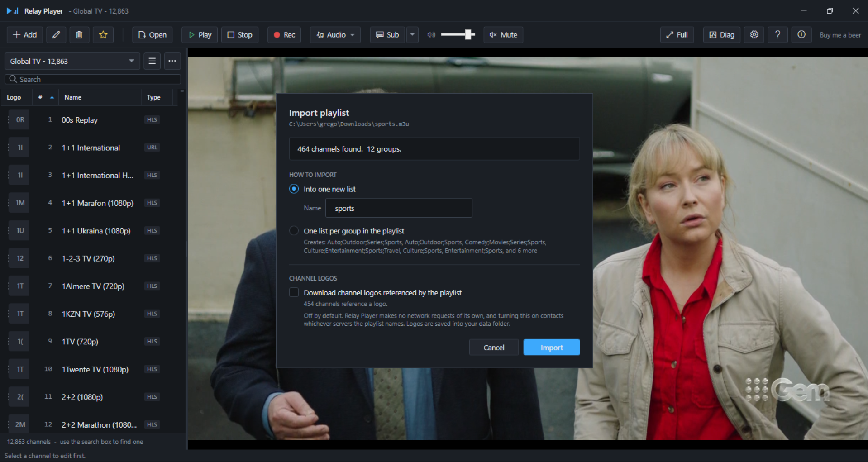This screenshot has height=462, width=868.
Task: Click the Buy me a beer link
Action: point(840,35)
